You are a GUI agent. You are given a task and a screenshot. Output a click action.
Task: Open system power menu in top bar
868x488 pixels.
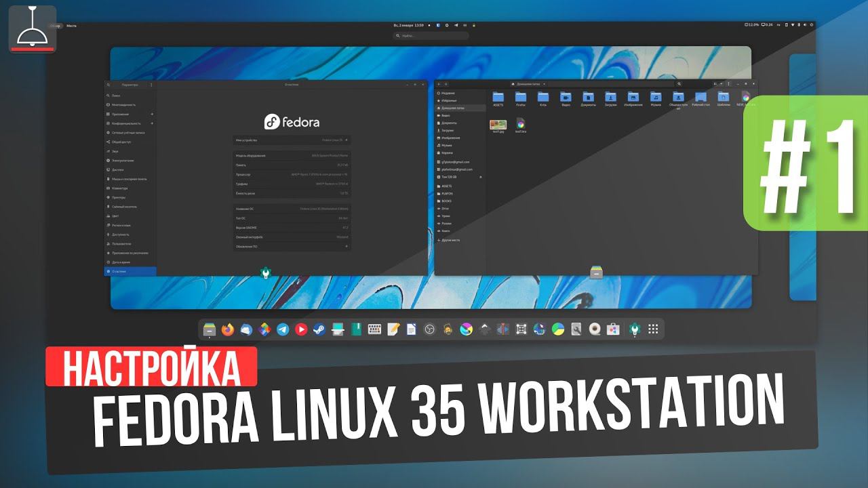(x=812, y=25)
